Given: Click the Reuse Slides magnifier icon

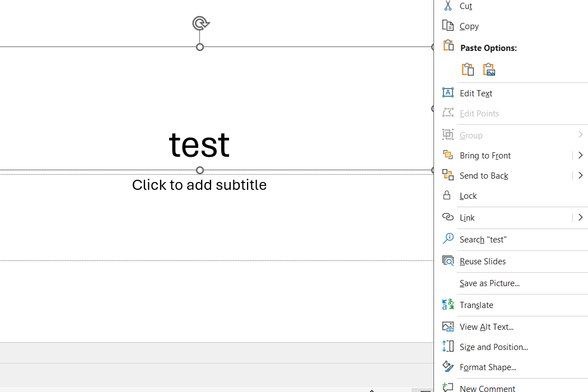Looking at the screenshot, I should click(x=448, y=261).
